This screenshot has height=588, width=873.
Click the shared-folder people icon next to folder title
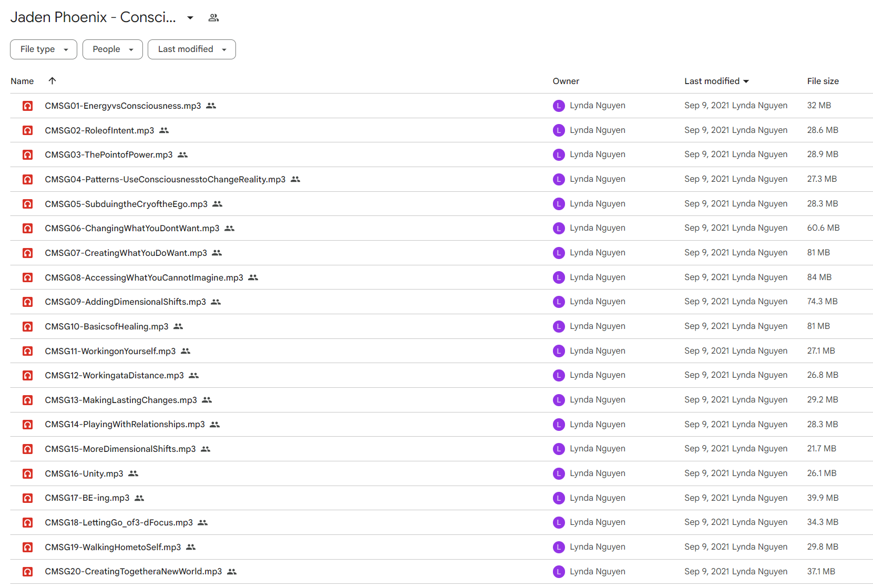point(213,17)
